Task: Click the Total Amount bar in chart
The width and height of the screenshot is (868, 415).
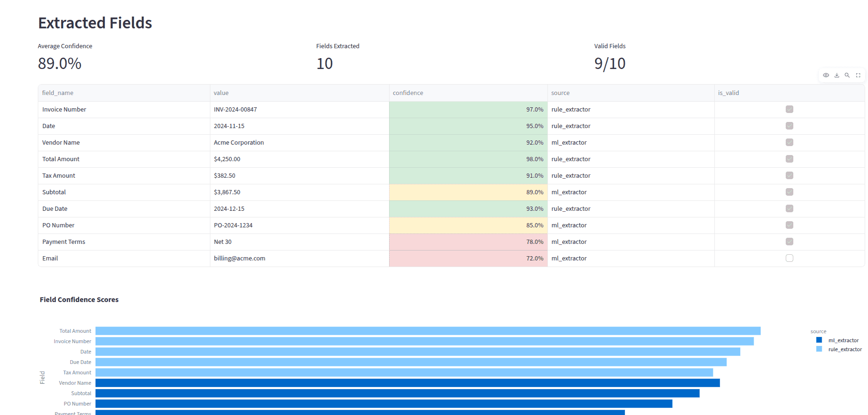Action: tap(427, 331)
